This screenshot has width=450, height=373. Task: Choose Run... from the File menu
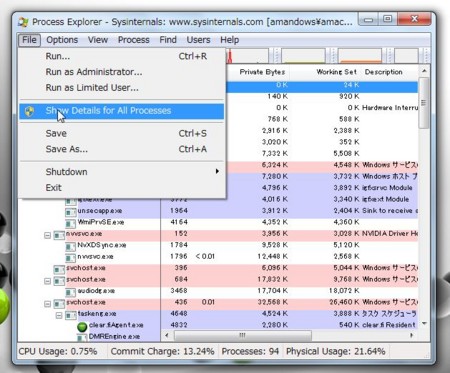122,56
